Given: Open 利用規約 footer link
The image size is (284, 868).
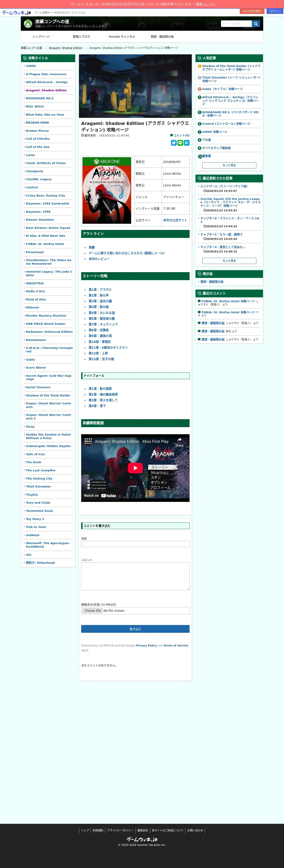Looking at the screenshot, I should click(x=98, y=831).
